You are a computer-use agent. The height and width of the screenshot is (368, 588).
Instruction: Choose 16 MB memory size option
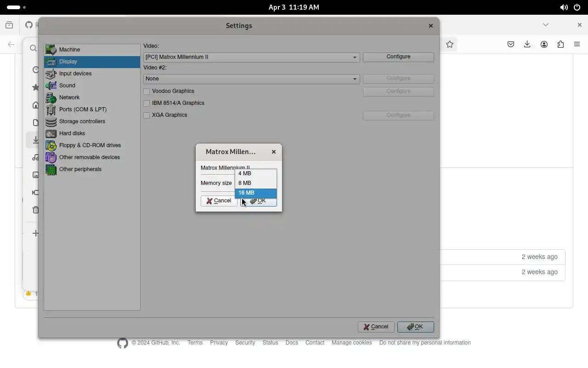[x=256, y=193]
